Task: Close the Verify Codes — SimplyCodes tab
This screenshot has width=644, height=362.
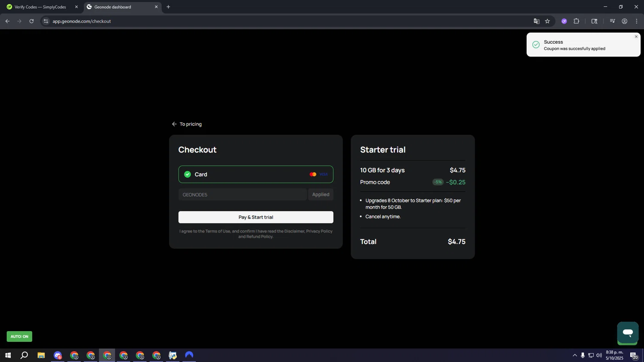Action: point(76,7)
